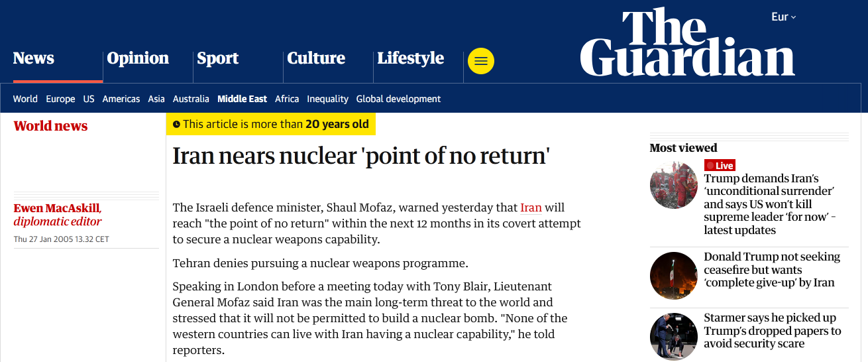Click the thumbnail for the ceasefire story

point(674,276)
